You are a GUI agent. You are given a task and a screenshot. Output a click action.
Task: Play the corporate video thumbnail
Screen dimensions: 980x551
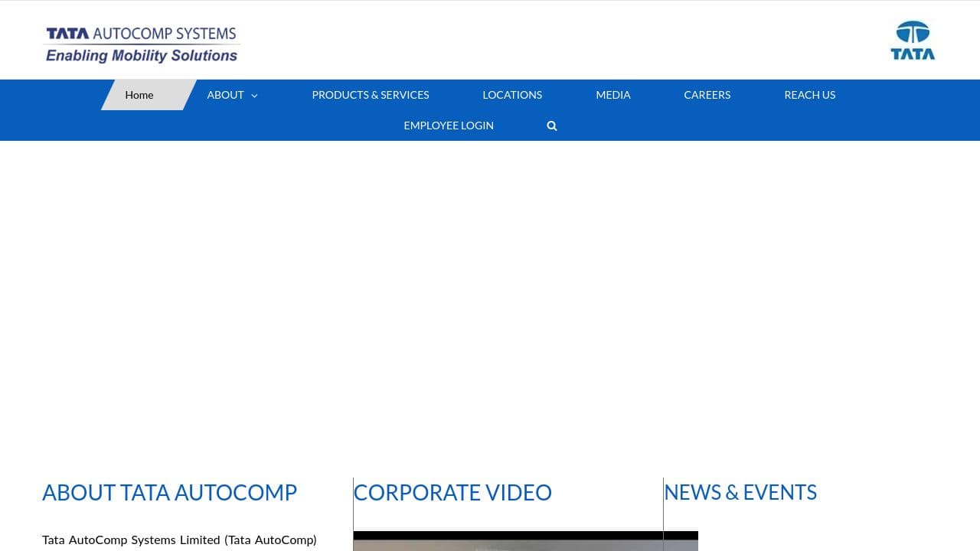[x=526, y=541]
